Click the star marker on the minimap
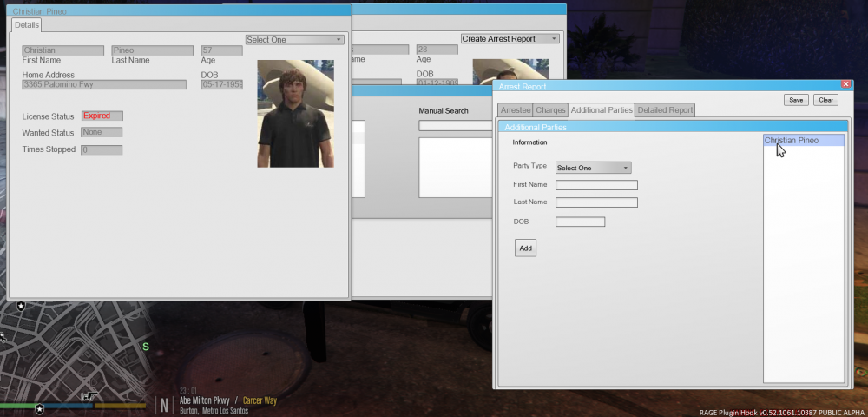868x417 pixels. (x=21, y=306)
